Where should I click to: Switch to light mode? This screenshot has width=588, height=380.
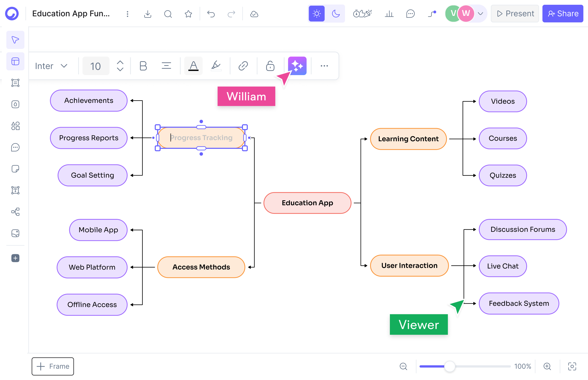click(x=317, y=14)
